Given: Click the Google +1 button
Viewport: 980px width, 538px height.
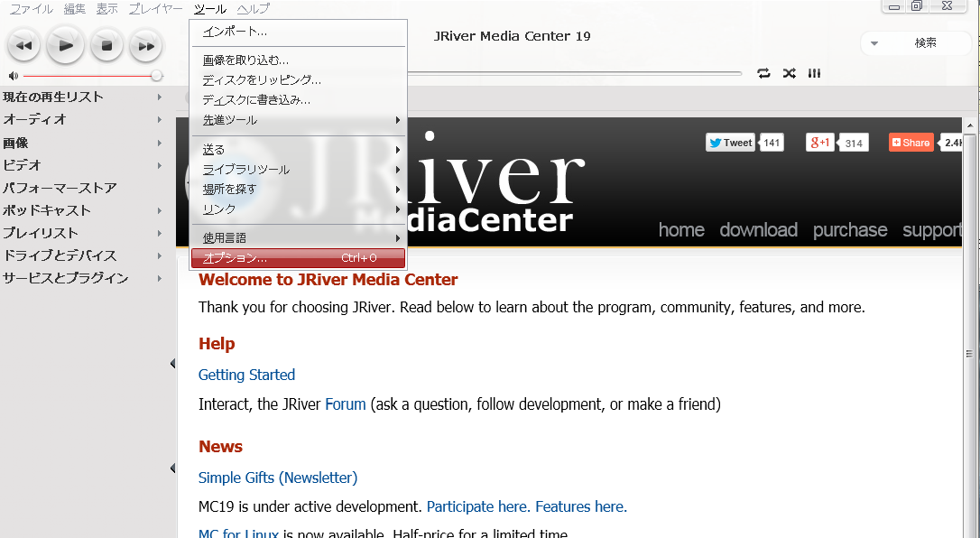Looking at the screenshot, I should [820, 143].
